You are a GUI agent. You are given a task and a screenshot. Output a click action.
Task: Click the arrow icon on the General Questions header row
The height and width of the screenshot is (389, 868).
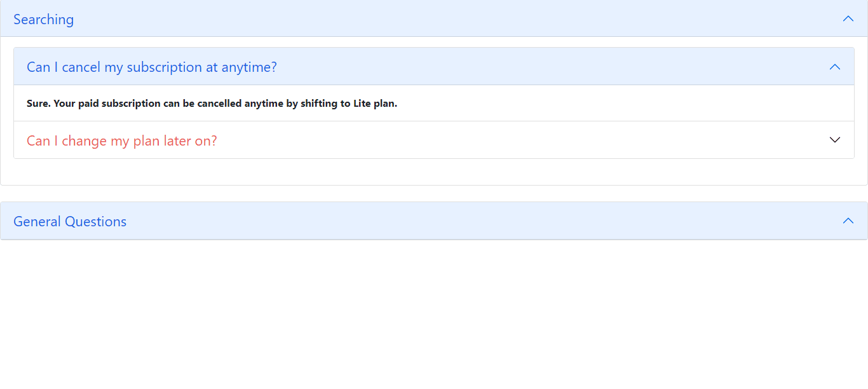pyautogui.click(x=848, y=221)
